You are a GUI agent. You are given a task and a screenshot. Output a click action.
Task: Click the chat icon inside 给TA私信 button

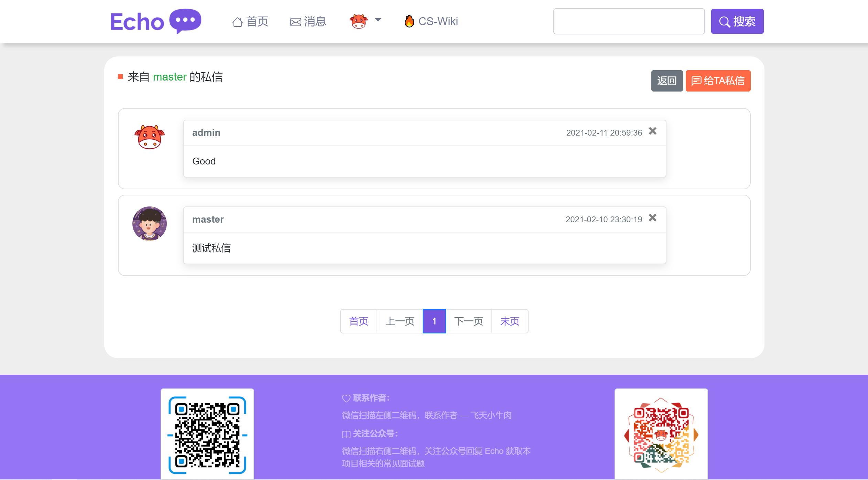(x=696, y=81)
